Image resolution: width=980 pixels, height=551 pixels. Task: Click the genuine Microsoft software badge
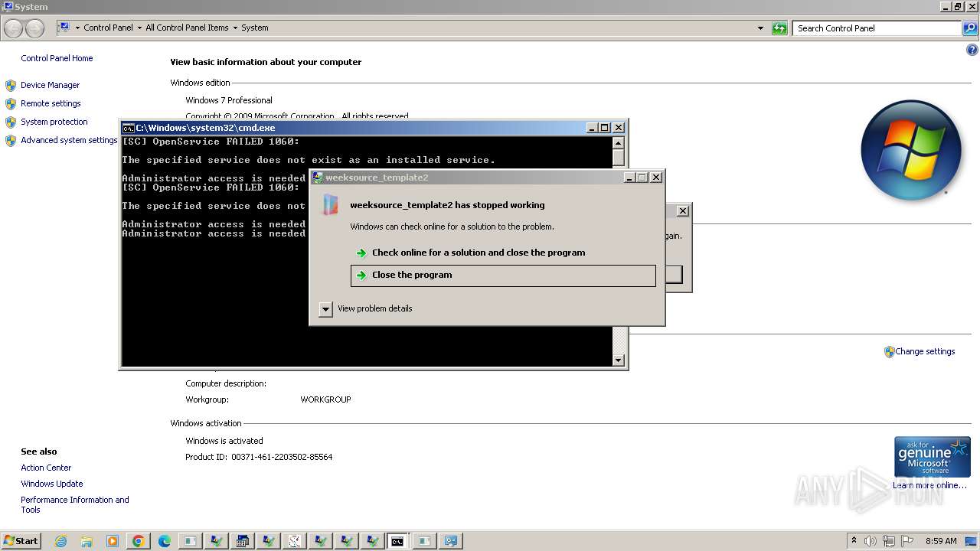[x=932, y=457]
